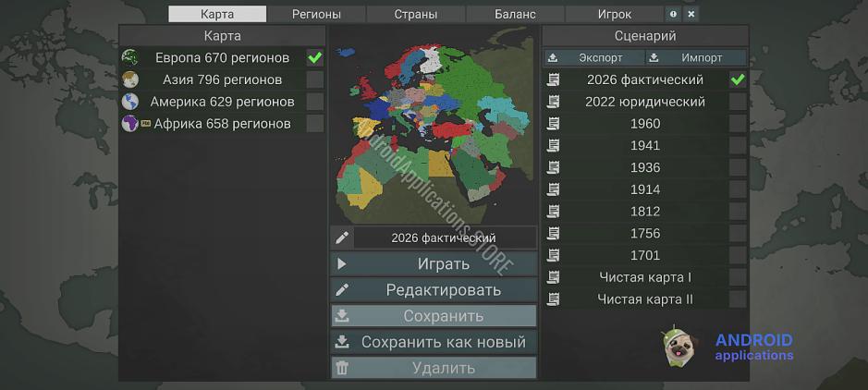Check the Чистая карта II checkbox
The height and width of the screenshot is (390, 868).
738,299
